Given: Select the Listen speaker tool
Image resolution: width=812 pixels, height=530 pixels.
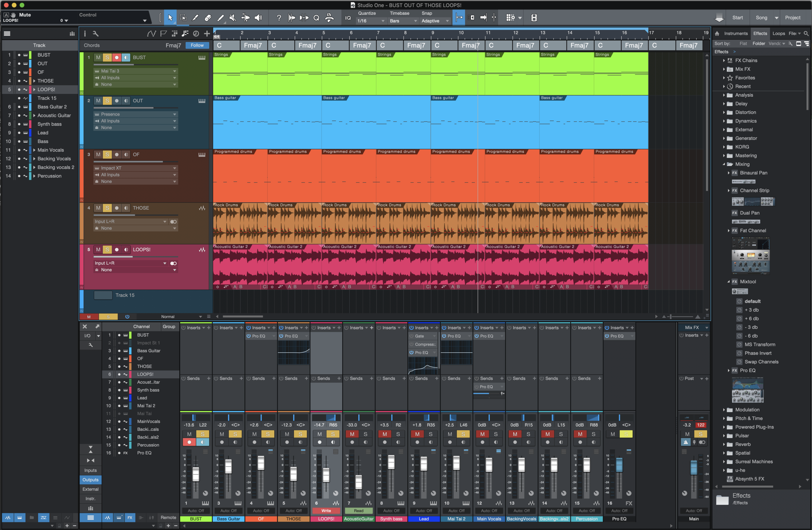Looking at the screenshot, I should coord(258,18).
